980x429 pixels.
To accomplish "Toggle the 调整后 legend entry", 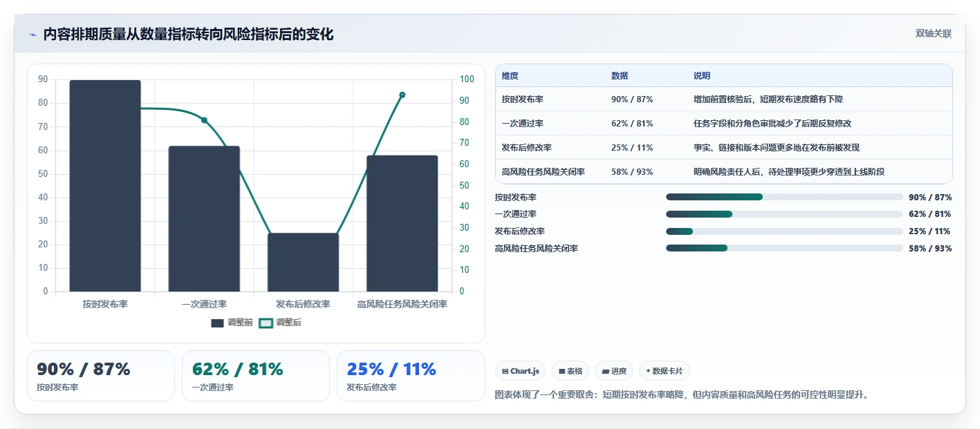I will (280, 323).
